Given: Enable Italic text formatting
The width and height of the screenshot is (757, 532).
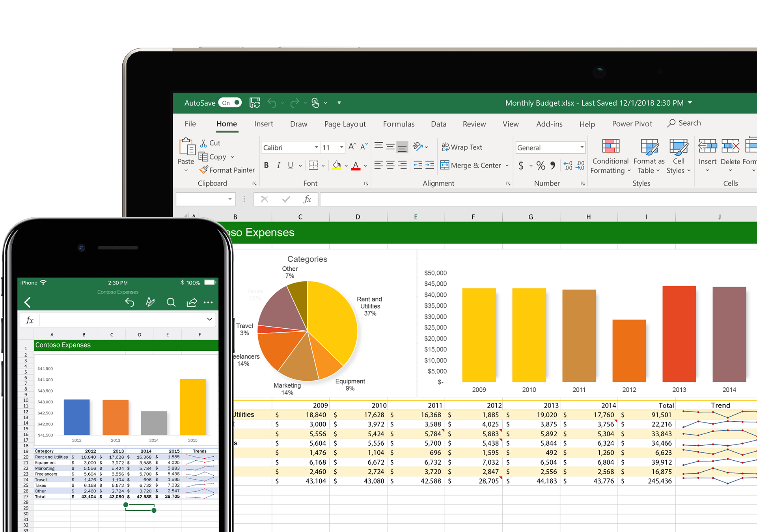Looking at the screenshot, I should (276, 166).
